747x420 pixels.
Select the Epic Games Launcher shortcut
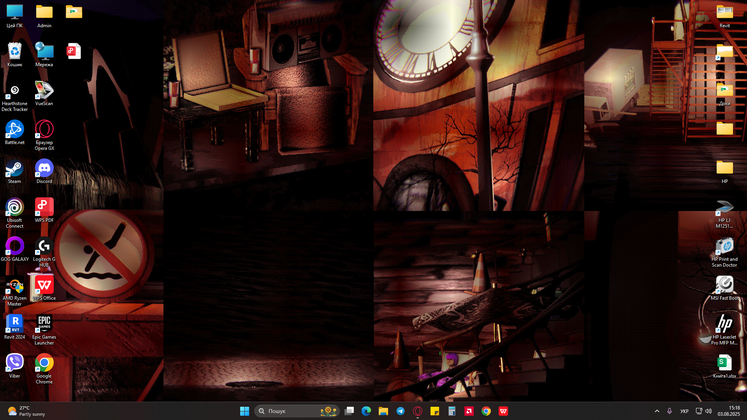[44, 330]
